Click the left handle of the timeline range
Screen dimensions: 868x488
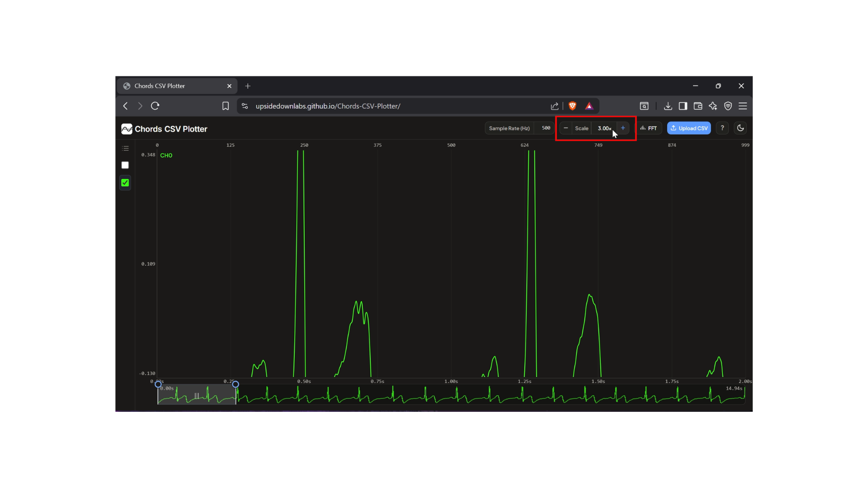pyautogui.click(x=158, y=385)
